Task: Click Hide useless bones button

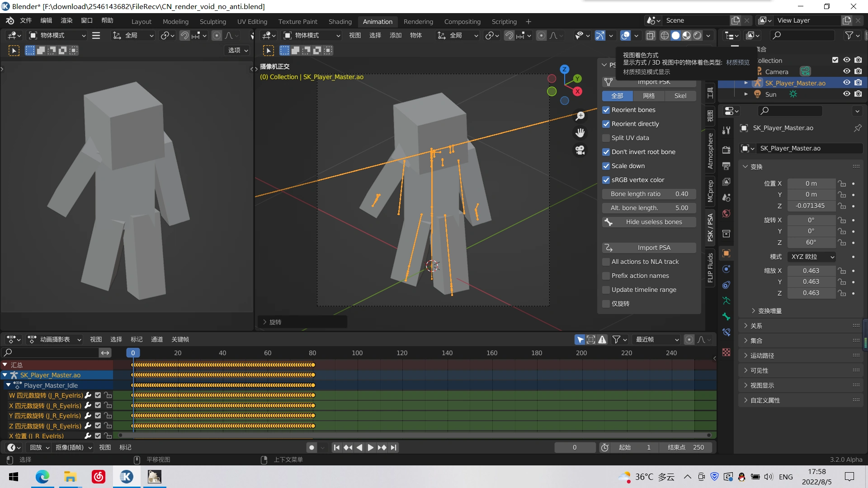Action: (x=649, y=222)
